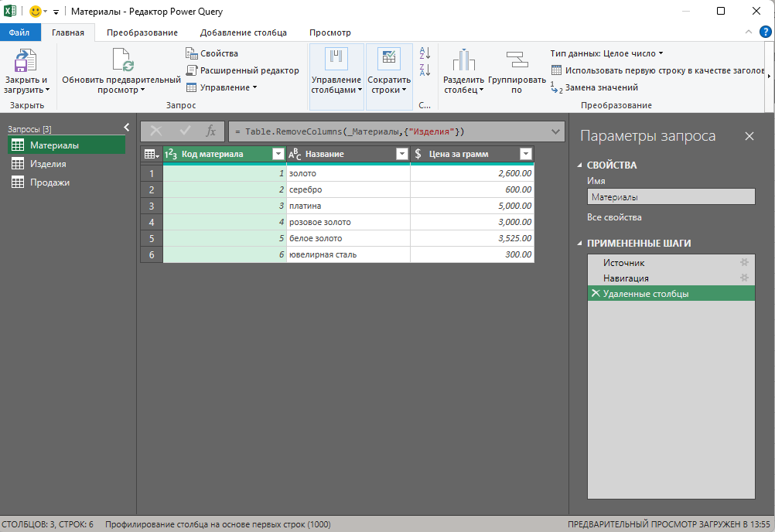Screen dimensions: 775x532
Task: Click the cell containing платина
Action: (x=349, y=206)
